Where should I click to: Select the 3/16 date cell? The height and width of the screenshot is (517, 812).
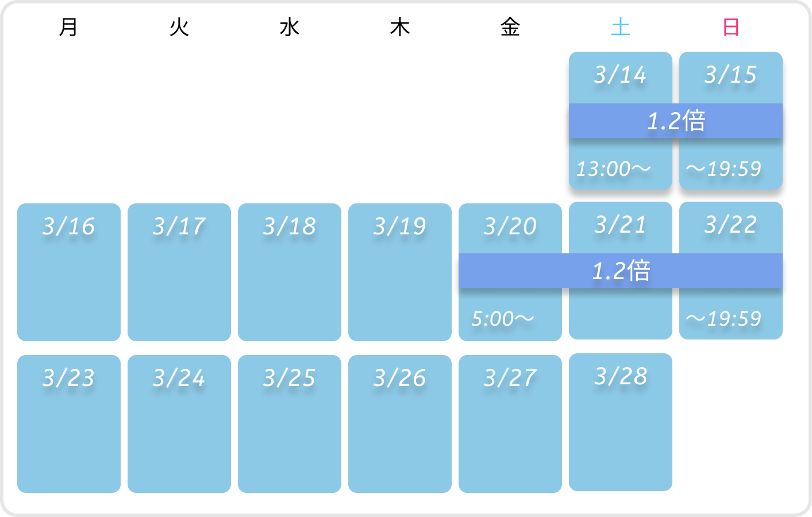(x=69, y=272)
